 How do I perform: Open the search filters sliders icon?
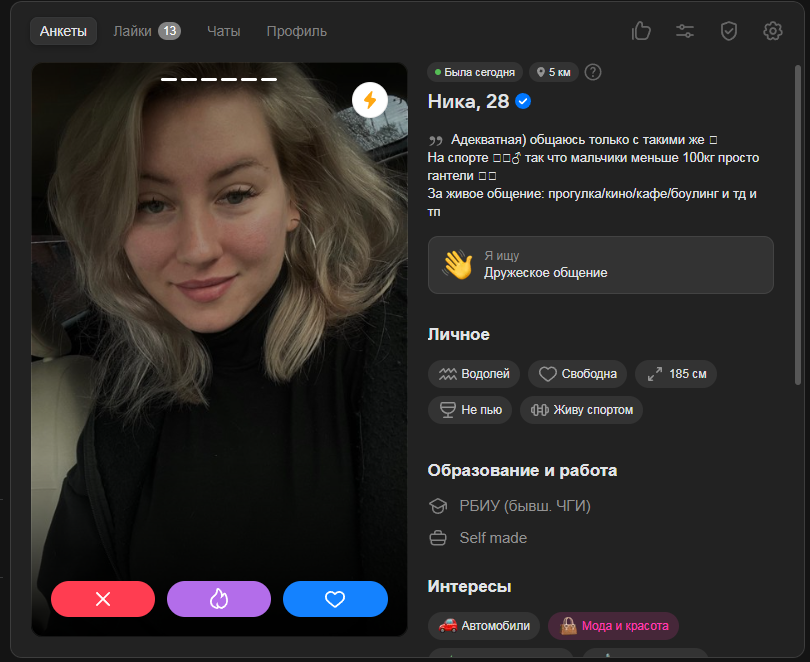click(685, 31)
